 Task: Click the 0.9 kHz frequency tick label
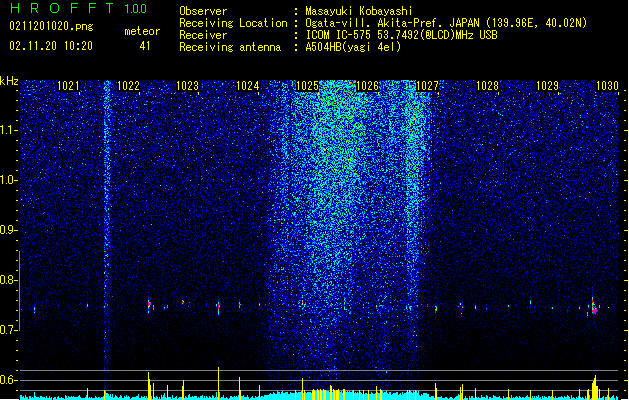tap(9, 230)
